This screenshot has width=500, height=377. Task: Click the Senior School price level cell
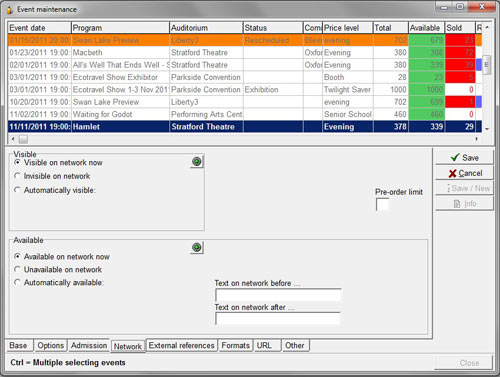(348, 114)
